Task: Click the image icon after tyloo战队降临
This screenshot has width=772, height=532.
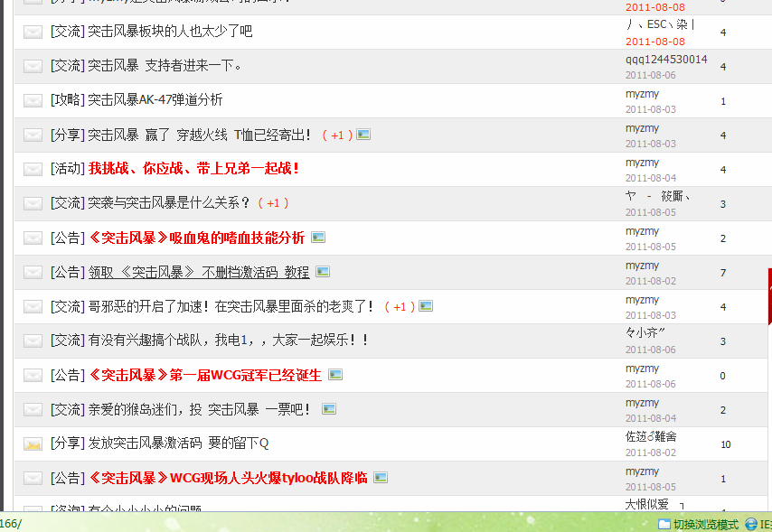Action: tap(381, 478)
